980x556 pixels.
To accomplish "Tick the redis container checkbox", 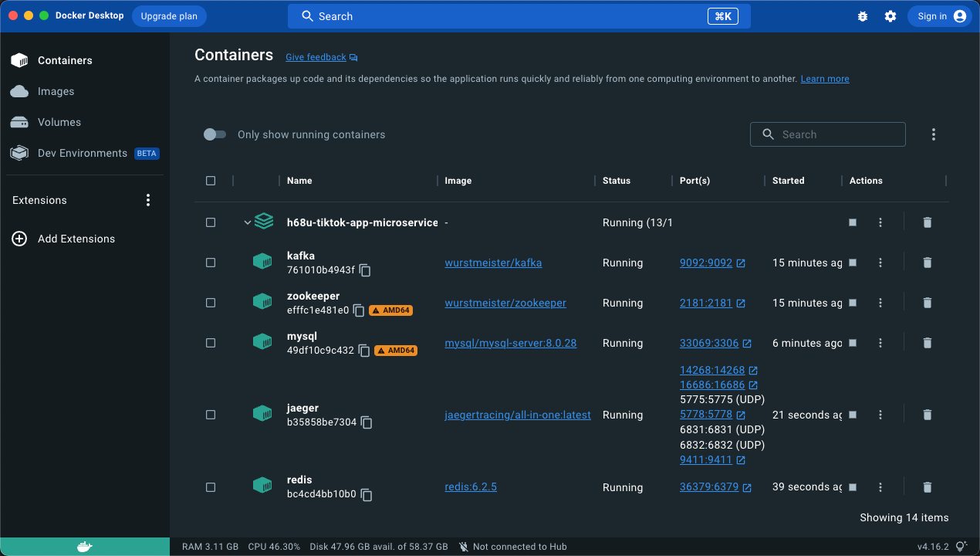I will 211,487.
